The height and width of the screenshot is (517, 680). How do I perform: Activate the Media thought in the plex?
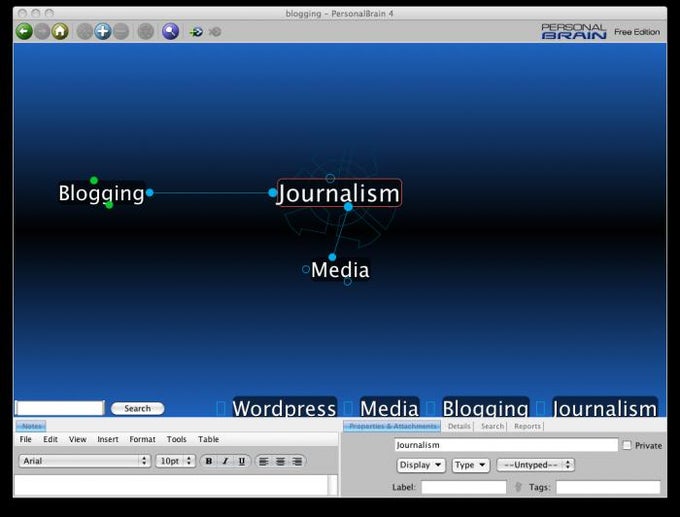coord(340,270)
